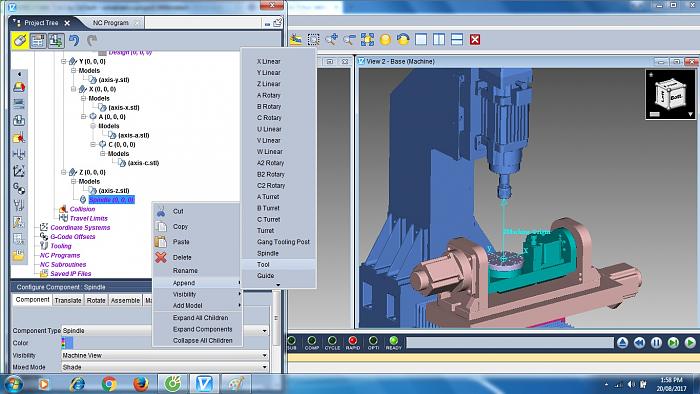Click the Zoom to Box view icon

(313, 40)
